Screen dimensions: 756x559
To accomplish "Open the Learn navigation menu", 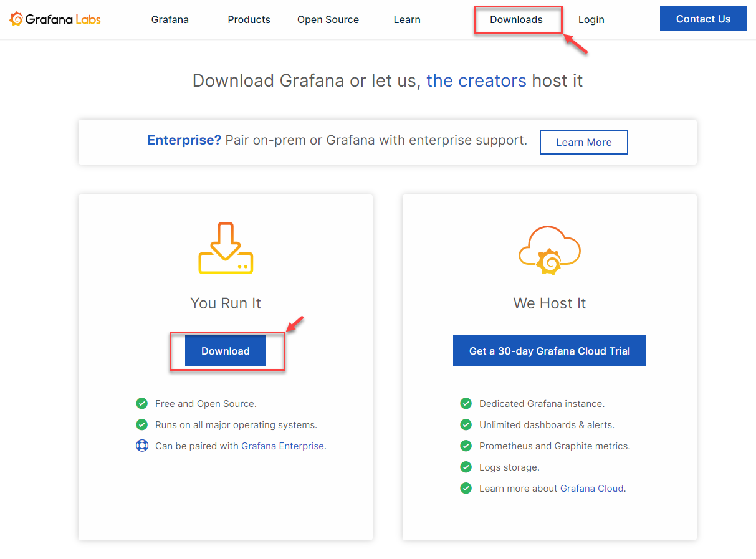I will (407, 19).
